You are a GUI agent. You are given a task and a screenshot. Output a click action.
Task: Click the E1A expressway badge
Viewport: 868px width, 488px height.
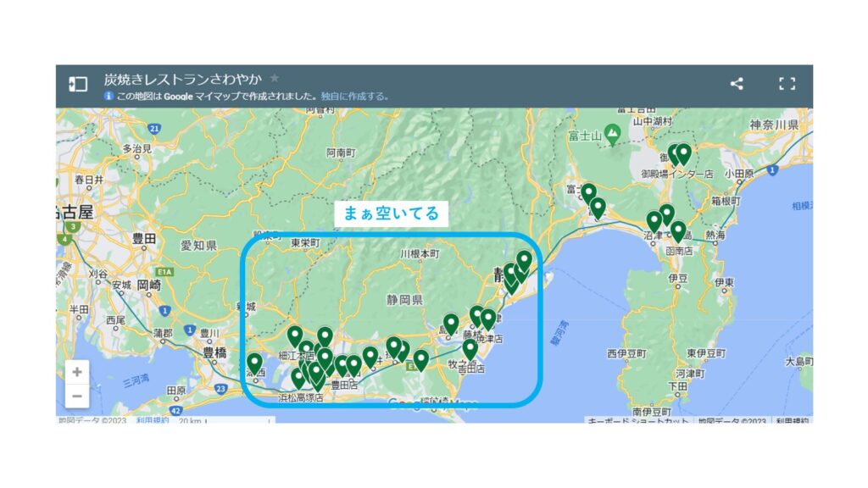point(164,272)
